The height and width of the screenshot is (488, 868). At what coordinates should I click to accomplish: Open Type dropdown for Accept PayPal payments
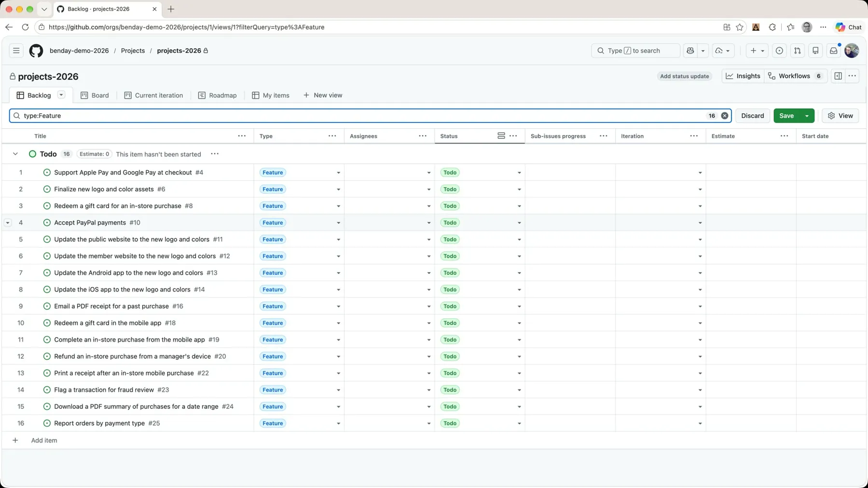(338, 223)
